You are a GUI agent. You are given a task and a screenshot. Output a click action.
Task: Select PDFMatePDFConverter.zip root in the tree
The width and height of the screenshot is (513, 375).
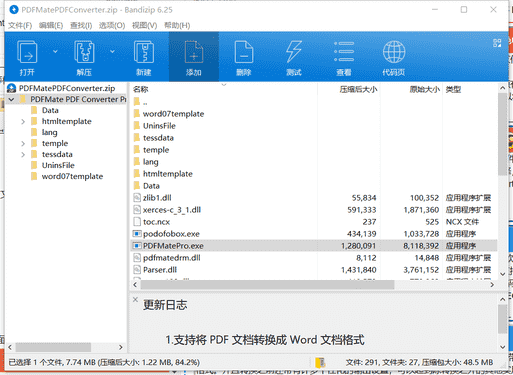click(67, 88)
